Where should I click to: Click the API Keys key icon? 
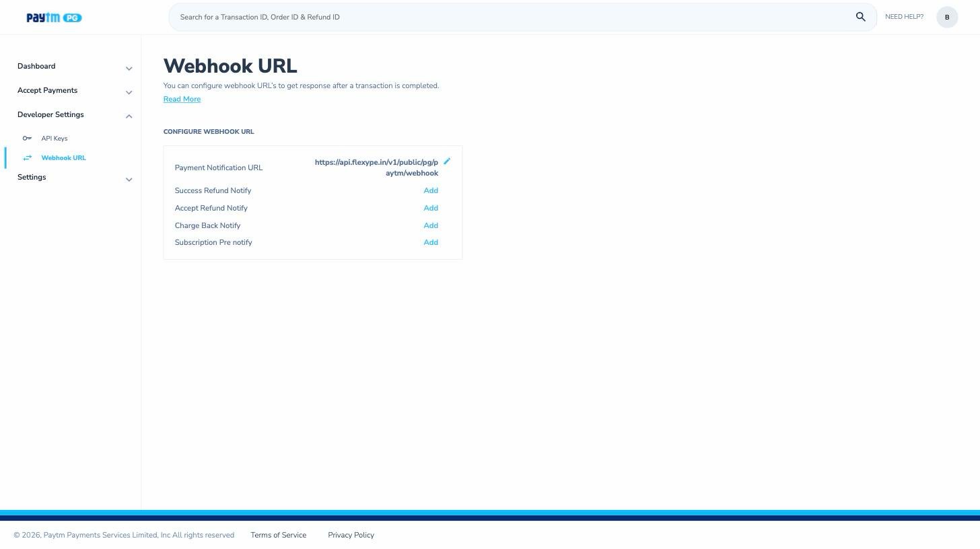tap(27, 139)
